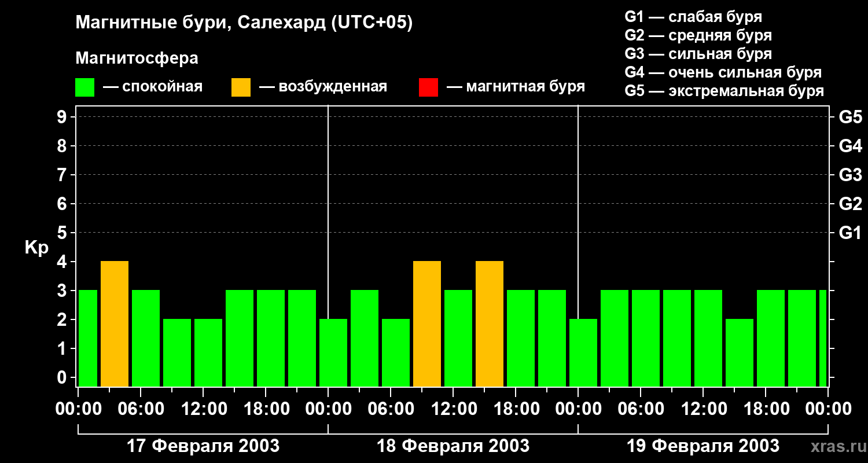Image resolution: width=868 pixels, height=463 pixels.
Task: Click the green Kp 2 bar over 12:00 on 17 February
Action: tap(208, 353)
